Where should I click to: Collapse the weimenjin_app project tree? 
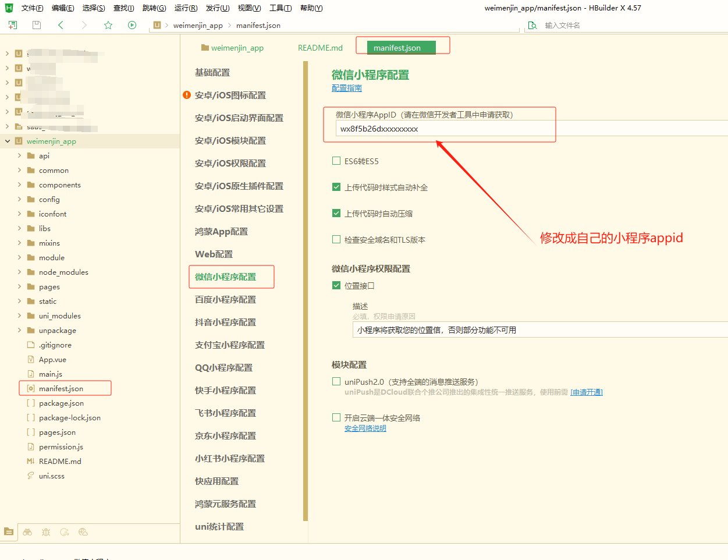point(7,141)
